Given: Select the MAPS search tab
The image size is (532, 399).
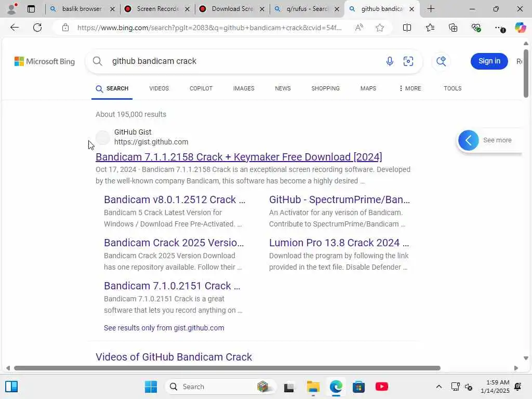Looking at the screenshot, I should (x=368, y=88).
